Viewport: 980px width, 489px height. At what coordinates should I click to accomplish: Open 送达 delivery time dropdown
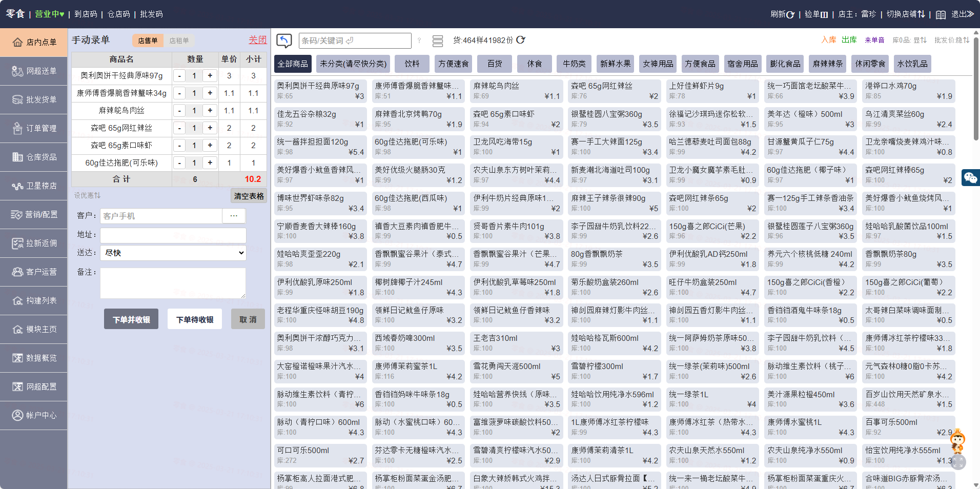pyautogui.click(x=173, y=253)
